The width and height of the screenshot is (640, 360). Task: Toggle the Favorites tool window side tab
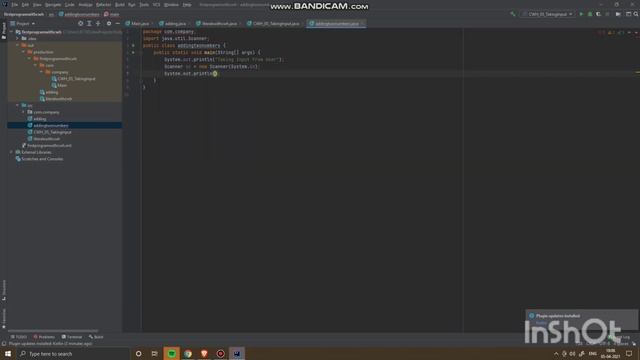(4, 318)
